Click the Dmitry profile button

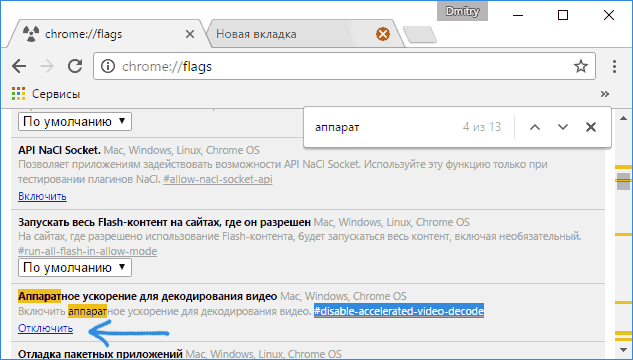pyautogui.click(x=462, y=11)
